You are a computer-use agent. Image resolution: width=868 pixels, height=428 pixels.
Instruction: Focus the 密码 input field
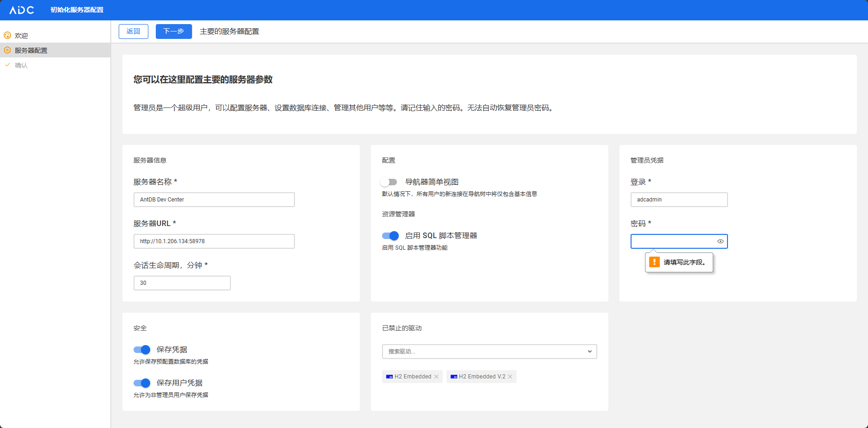coord(679,241)
